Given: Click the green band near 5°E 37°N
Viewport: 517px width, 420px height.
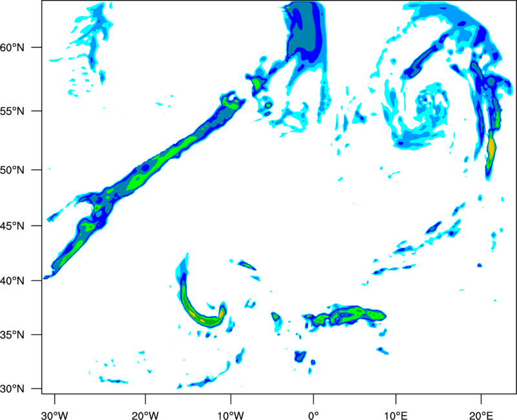Looking at the screenshot, I should click(x=349, y=315).
